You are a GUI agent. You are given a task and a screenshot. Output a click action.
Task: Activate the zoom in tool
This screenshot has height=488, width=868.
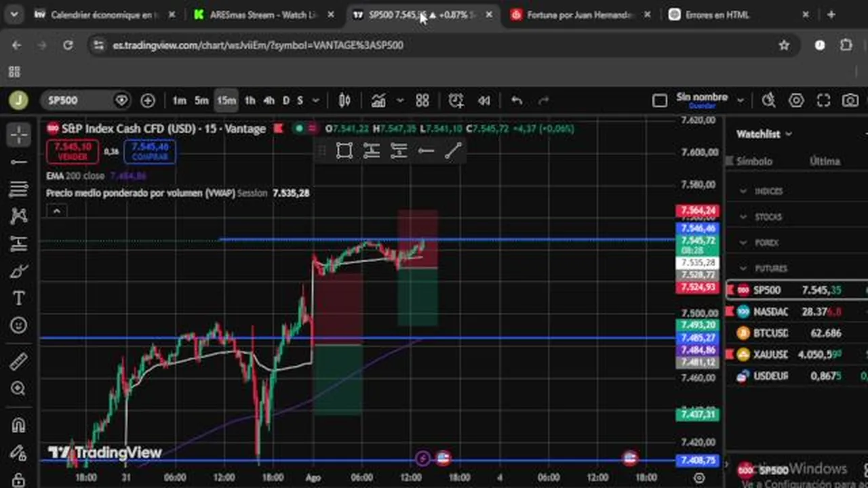[19, 388]
